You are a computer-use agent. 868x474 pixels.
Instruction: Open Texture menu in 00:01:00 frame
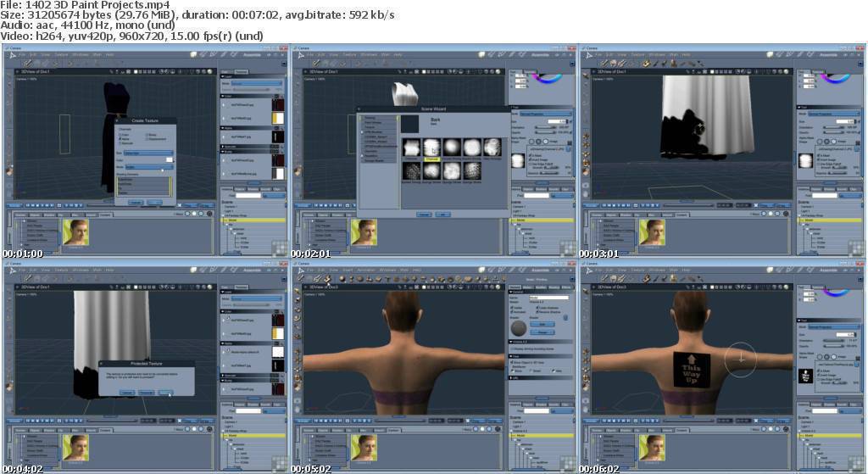(62, 54)
